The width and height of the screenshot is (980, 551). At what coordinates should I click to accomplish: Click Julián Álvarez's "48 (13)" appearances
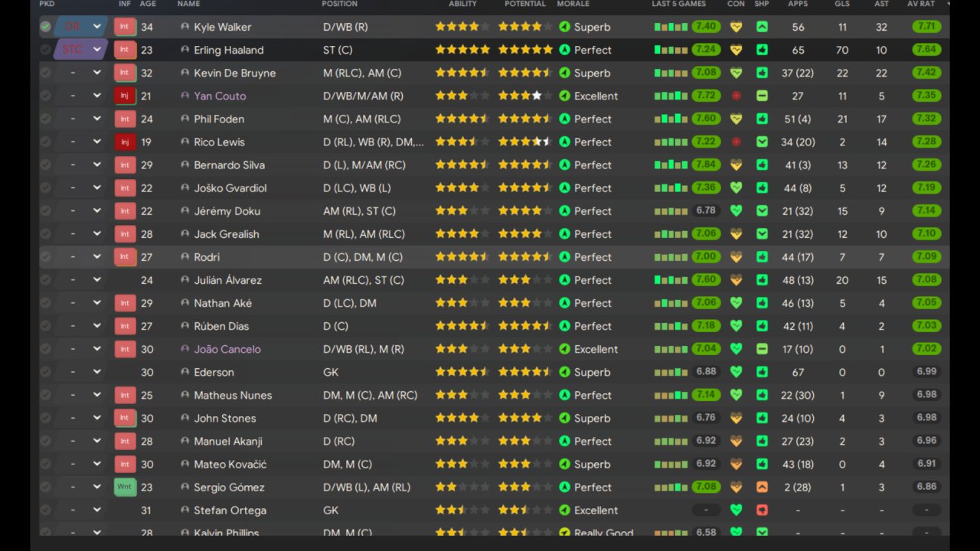tap(798, 280)
